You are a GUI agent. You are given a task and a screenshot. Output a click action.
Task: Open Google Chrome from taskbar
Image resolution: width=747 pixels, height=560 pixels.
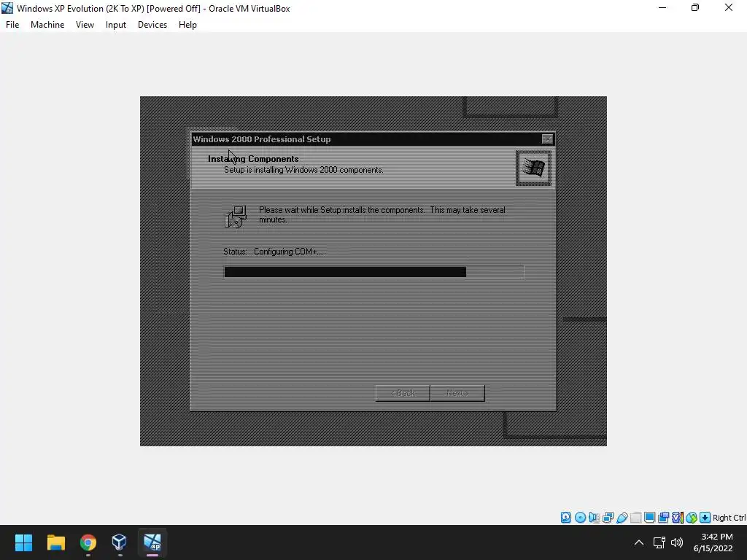click(88, 542)
